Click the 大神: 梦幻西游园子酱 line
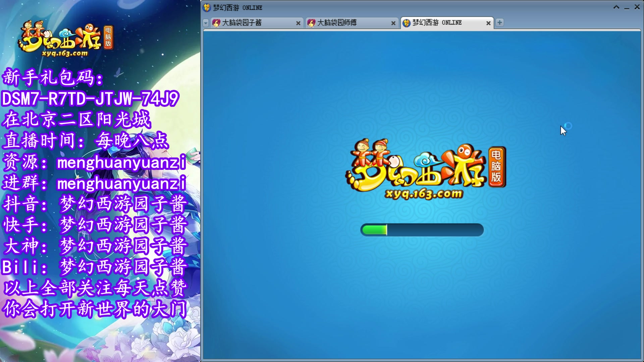Image resolution: width=644 pixels, height=362 pixels. (95, 246)
